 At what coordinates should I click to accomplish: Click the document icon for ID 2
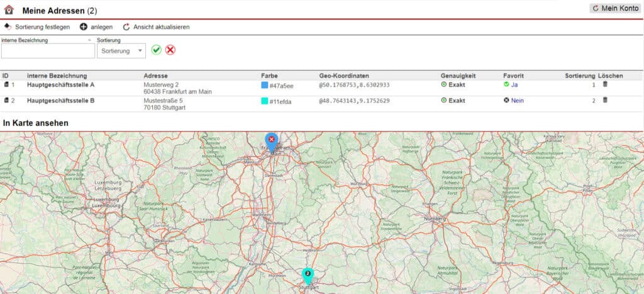click(x=6, y=100)
